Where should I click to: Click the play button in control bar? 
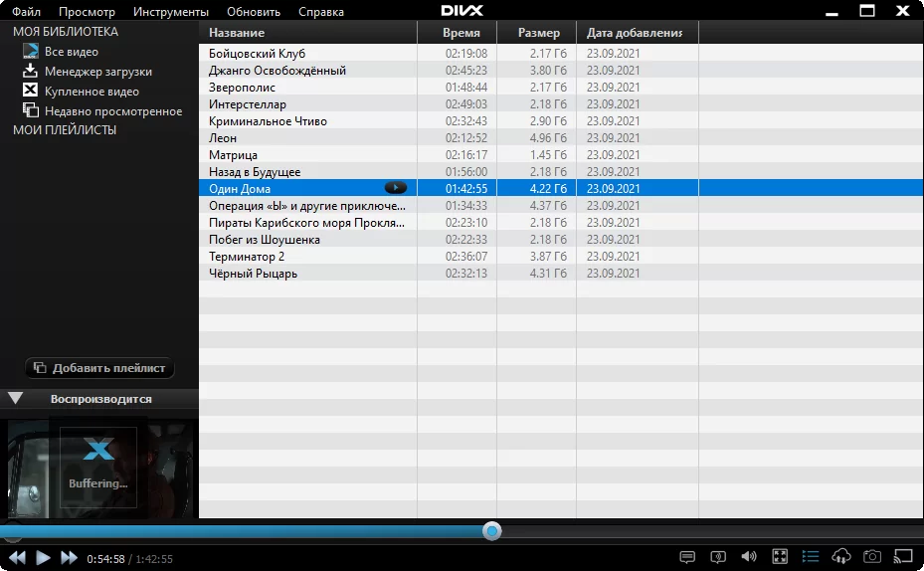[43, 557]
